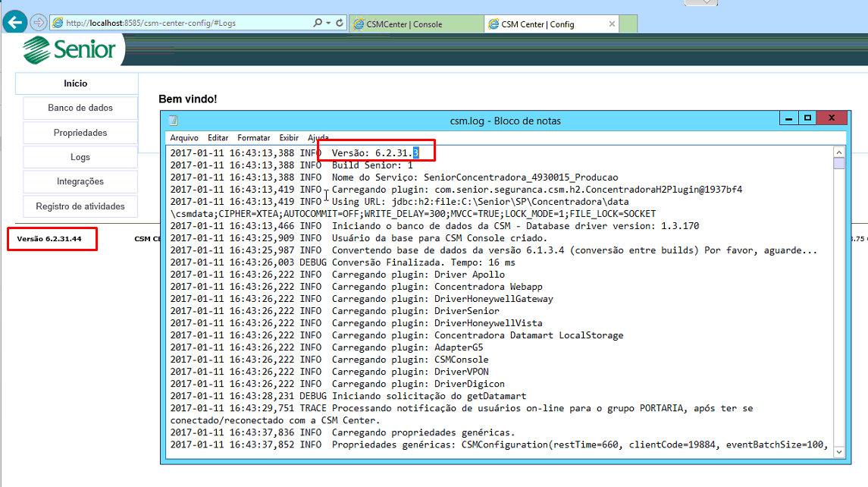Viewport: 868px width, 487px height.
Task: Click 'Carregando plugin: DriverVPON' line
Action: pos(410,372)
